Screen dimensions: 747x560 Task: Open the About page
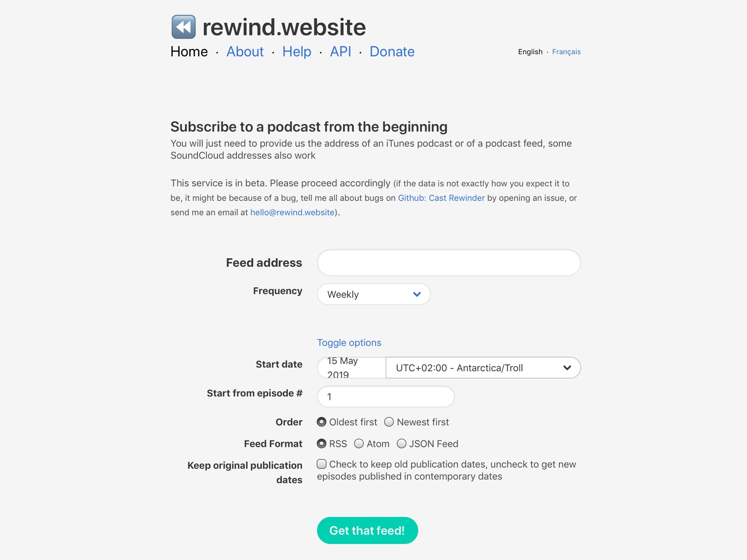245,52
